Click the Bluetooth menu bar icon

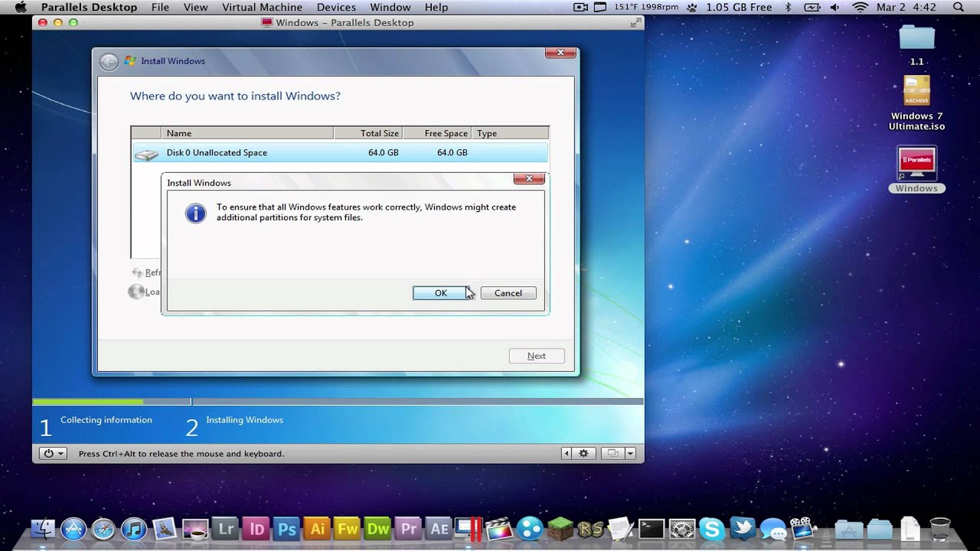(788, 7)
